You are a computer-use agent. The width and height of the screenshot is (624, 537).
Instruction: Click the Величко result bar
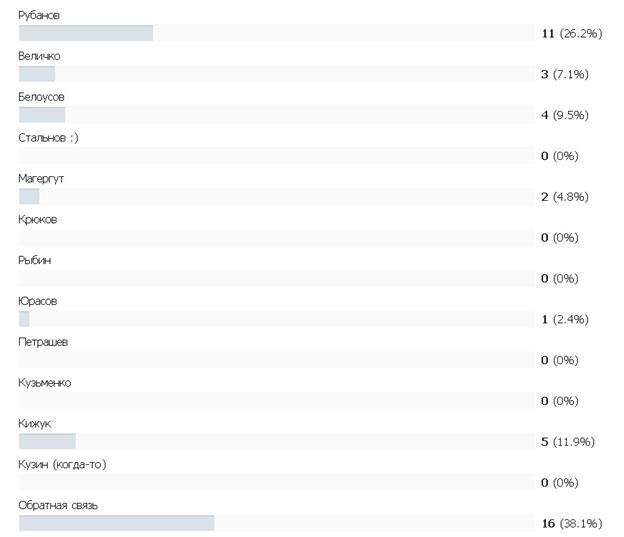click(37, 74)
